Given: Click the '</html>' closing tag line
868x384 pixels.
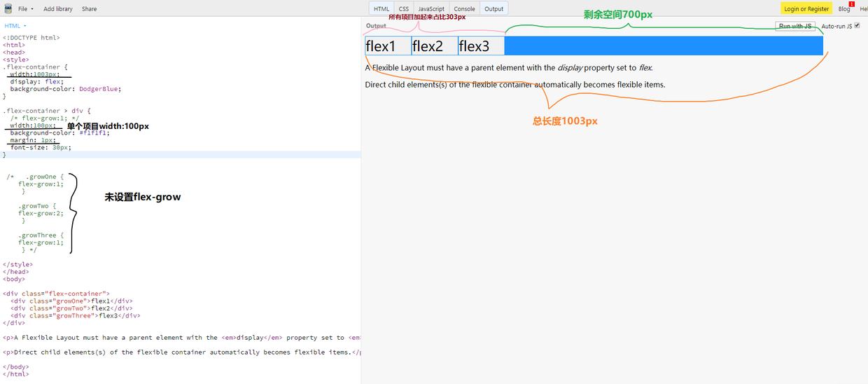Looking at the screenshot, I should [16, 374].
